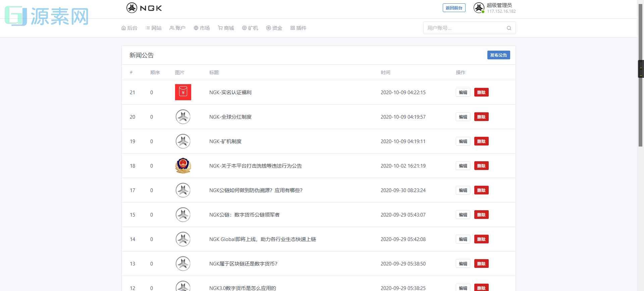Click the timestamp 2020-10-02 16:21:19
644x291 pixels.
click(403, 166)
